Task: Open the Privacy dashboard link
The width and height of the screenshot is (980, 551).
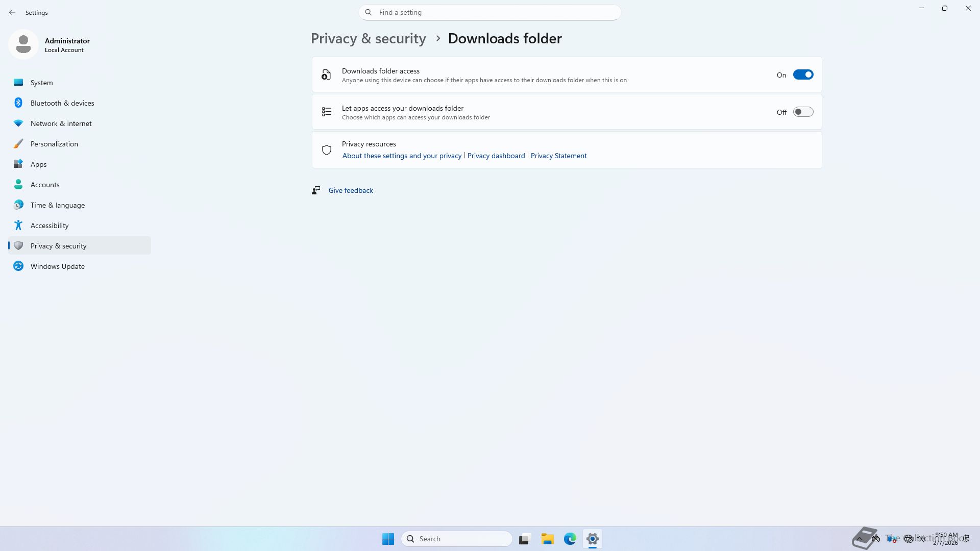Action: (x=496, y=156)
